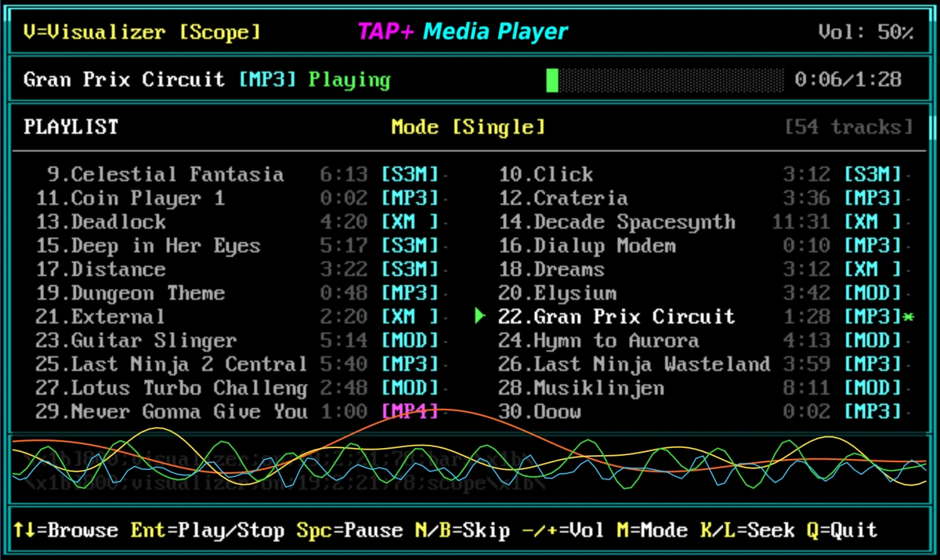940x560 pixels.
Task: Click the 11:31 duration of Decade Spacesynth
Action: tap(801, 222)
